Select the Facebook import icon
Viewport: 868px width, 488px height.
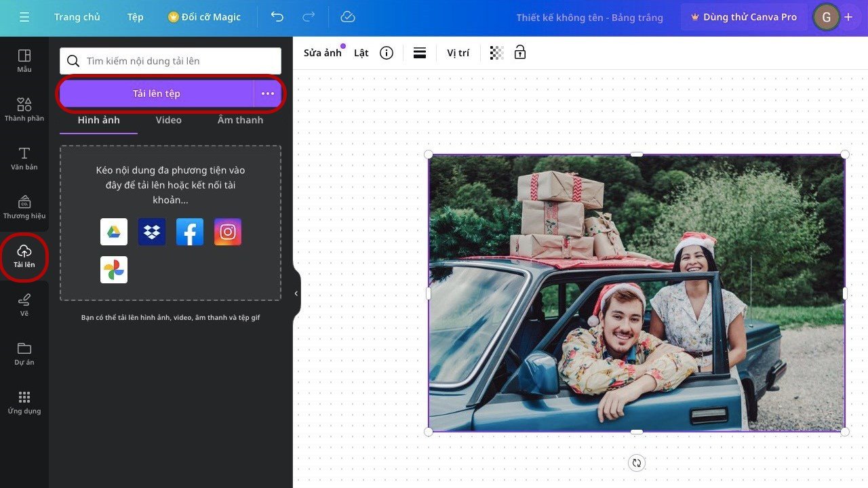point(190,232)
